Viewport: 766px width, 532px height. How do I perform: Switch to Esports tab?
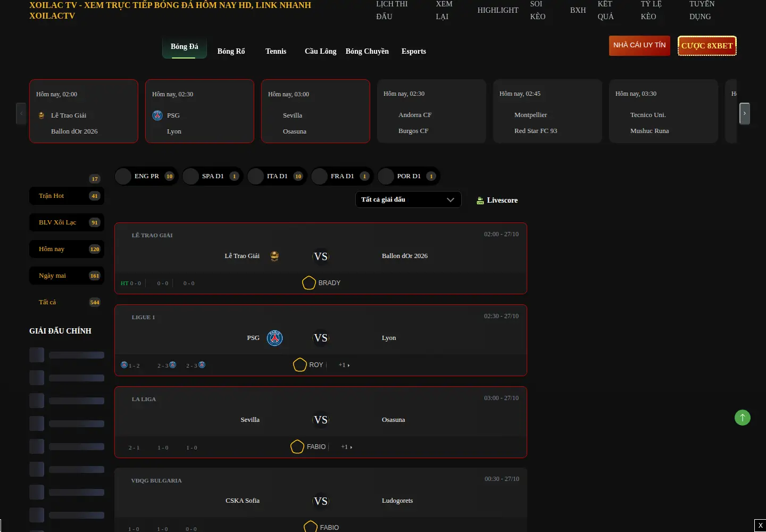coord(414,51)
